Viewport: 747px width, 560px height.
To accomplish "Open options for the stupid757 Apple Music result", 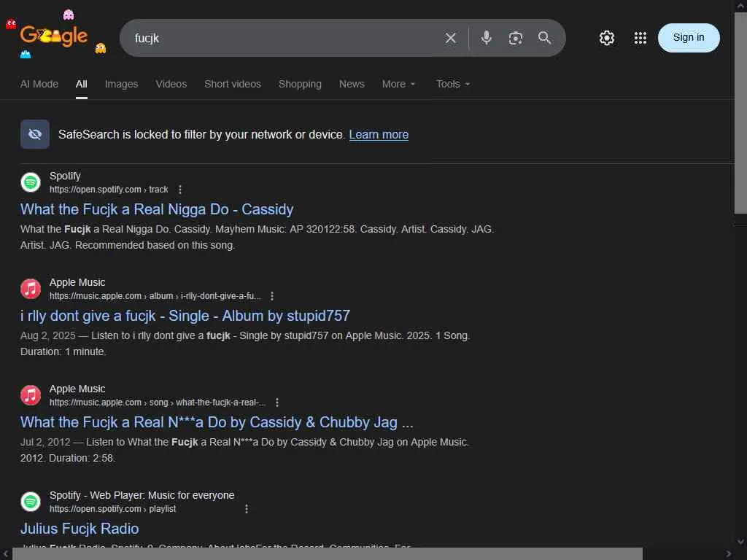I will [x=272, y=296].
